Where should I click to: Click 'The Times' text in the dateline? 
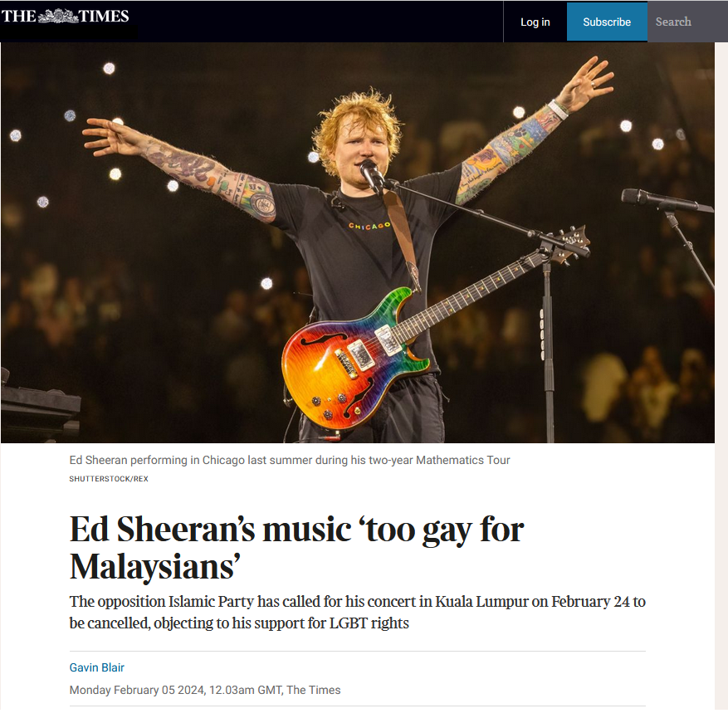coord(314,690)
